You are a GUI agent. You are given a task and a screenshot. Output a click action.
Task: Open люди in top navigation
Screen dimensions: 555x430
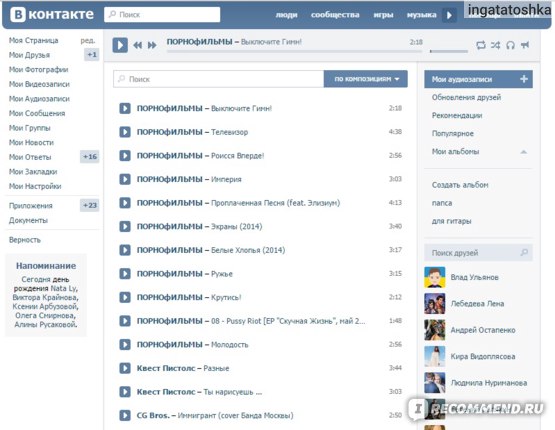click(286, 15)
